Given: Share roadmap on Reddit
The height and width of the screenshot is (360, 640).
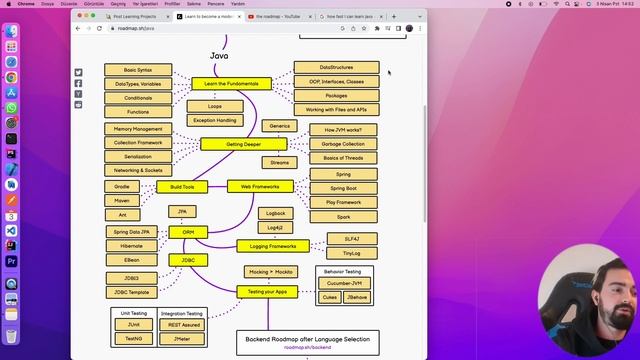Looking at the screenshot, I should tap(78, 104).
